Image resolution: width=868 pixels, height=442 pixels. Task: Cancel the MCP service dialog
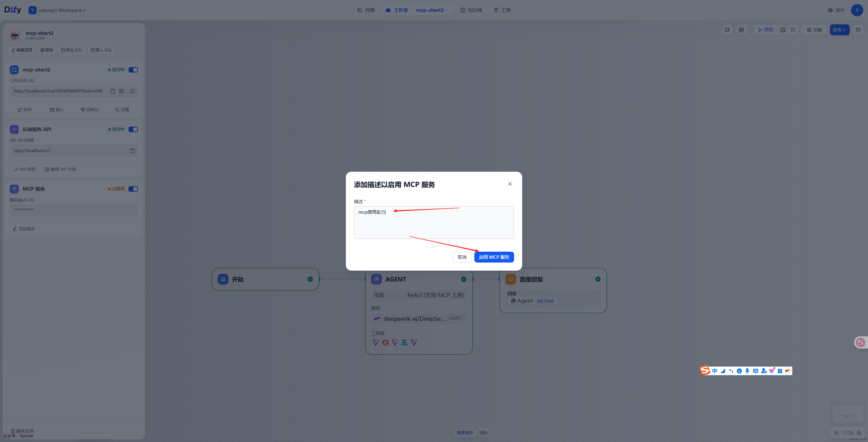tap(462, 257)
